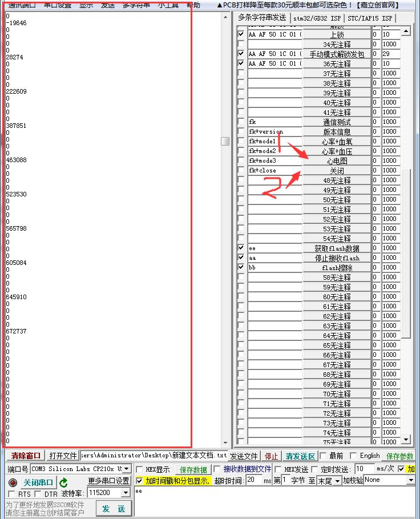Click the flash擦除 button
Image resolution: width=420 pixels, height=519 pixels.
click(337, 267)
